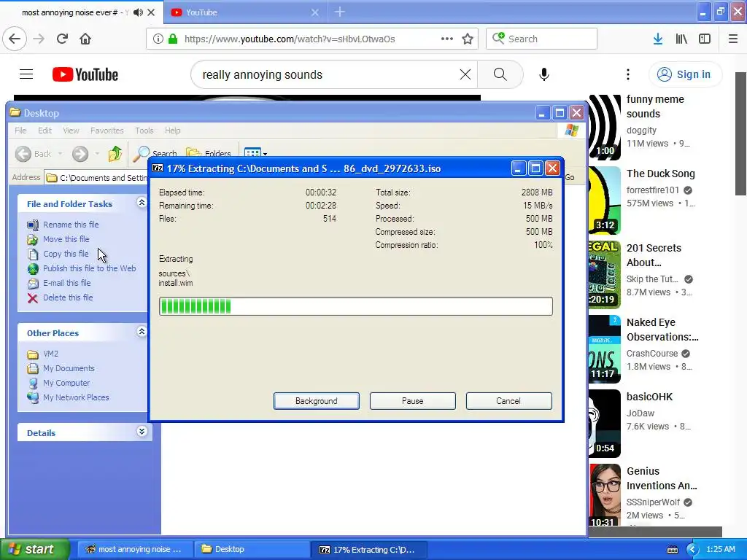The height and width of the screenshot is (560, 747).
Task: Toggle Firefox sidebar icon
Action: (705, 39)
